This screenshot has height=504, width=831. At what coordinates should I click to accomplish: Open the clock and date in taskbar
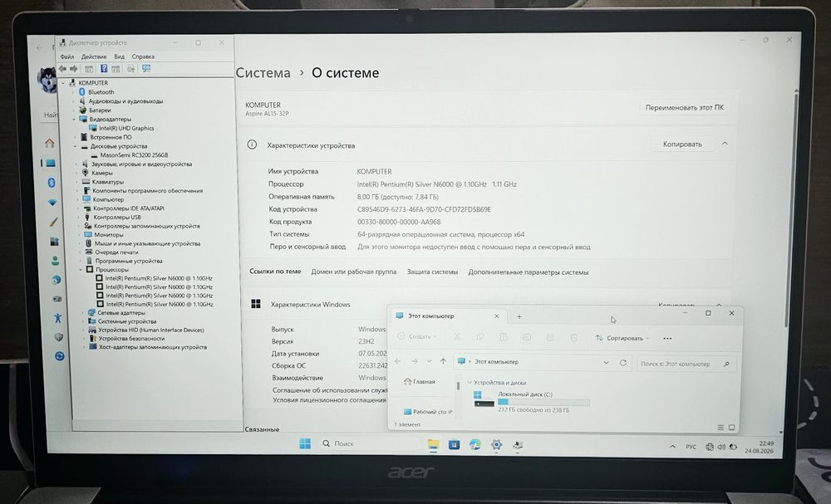point(760,448)
